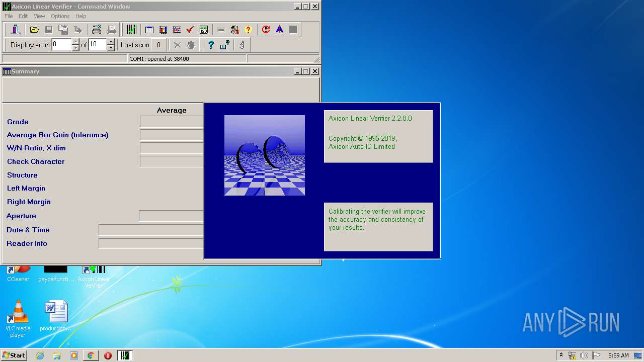Image resolution: width=644 pixels, height=362 pixels.
Task: Click the yellow question mark icon
Action: [x=248, y=30]
